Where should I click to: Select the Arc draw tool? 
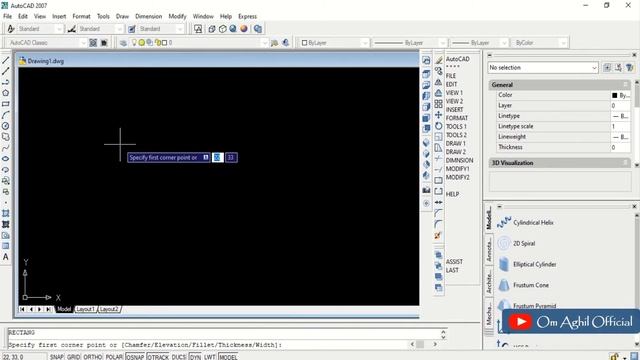pos(6,115)
